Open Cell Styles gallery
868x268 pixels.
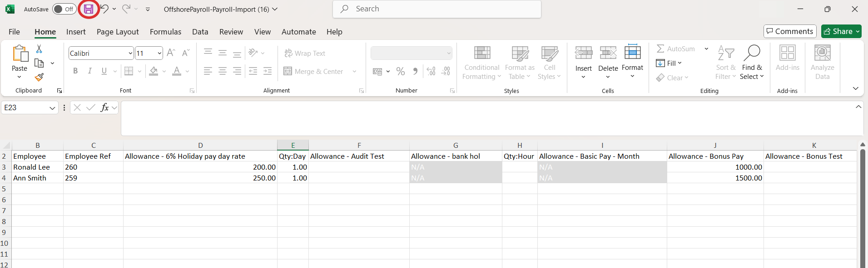coord(549,63)
